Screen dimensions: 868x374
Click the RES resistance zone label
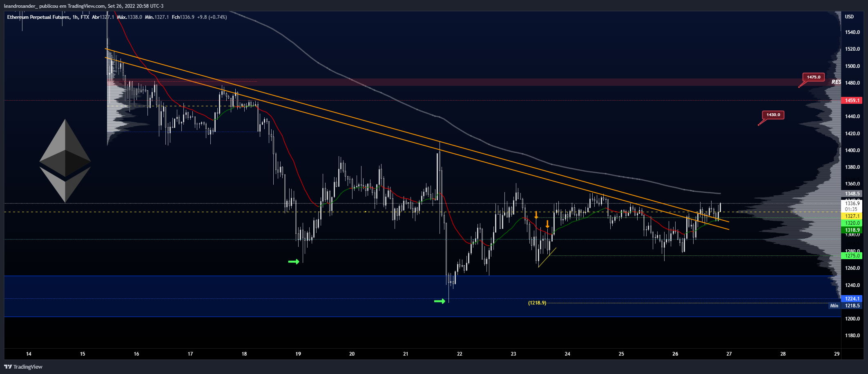point(836,82)
